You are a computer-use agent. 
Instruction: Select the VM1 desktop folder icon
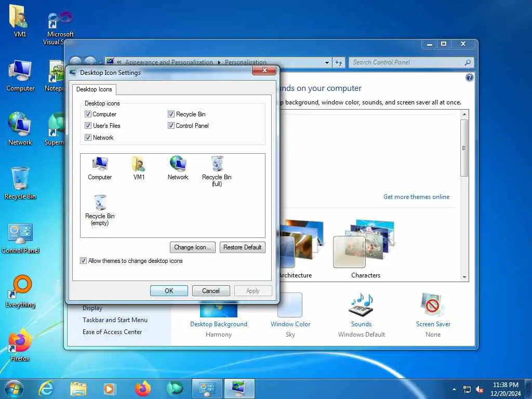tap(20, 21)
